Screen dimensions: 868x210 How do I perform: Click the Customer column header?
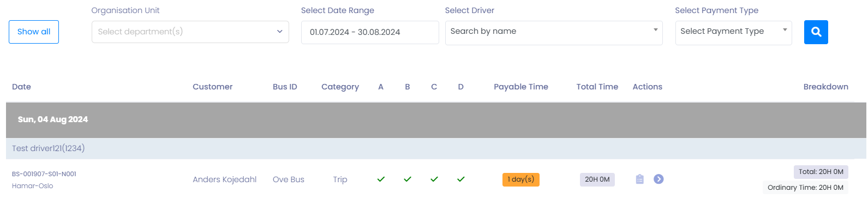[212, 87]
